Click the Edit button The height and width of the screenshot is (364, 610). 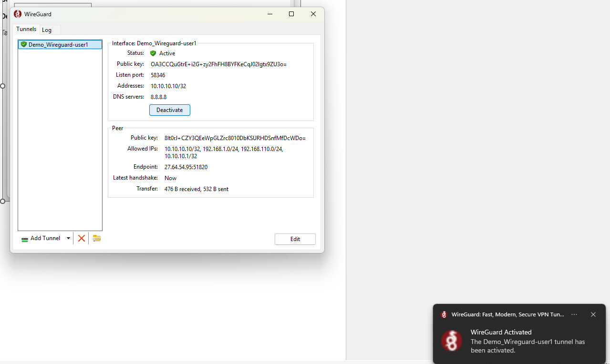pos(295,239)
